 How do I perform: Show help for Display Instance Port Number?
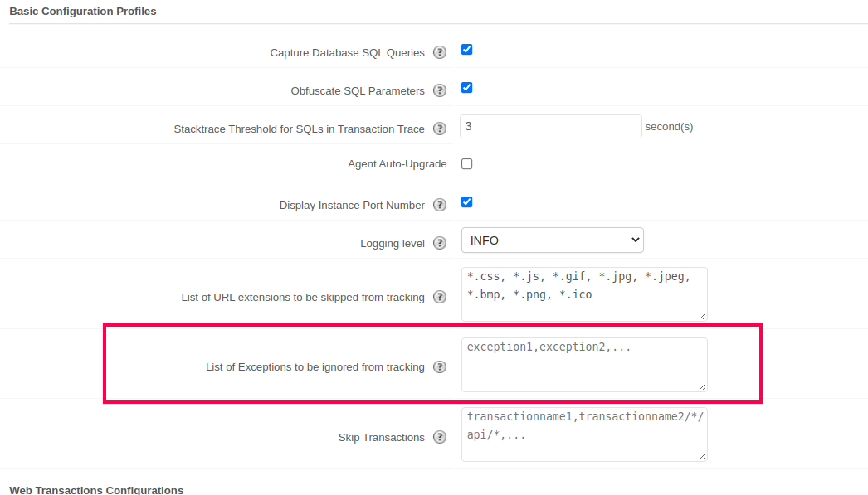(x=440, y=205)
